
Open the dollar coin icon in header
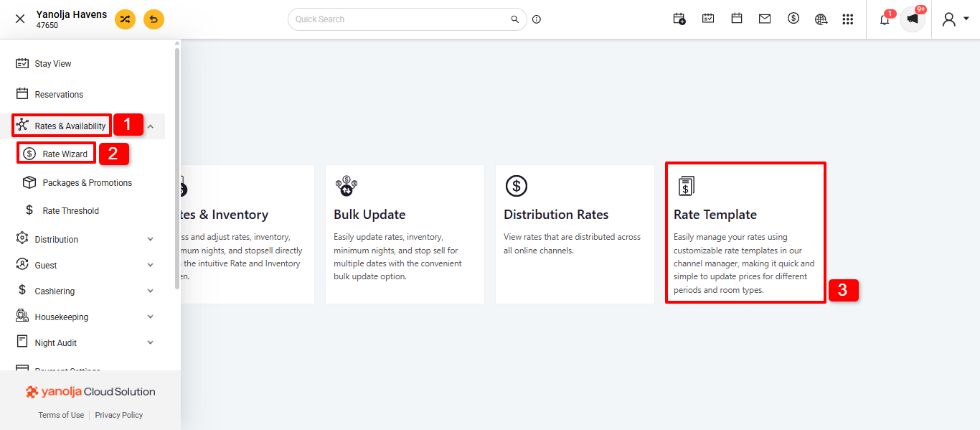pos(793,19)
